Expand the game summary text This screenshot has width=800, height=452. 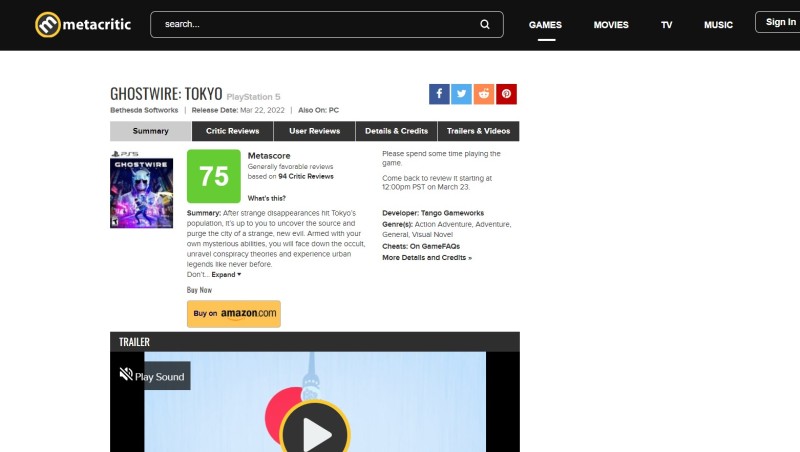pyautogui.click(x=226, y=274)
